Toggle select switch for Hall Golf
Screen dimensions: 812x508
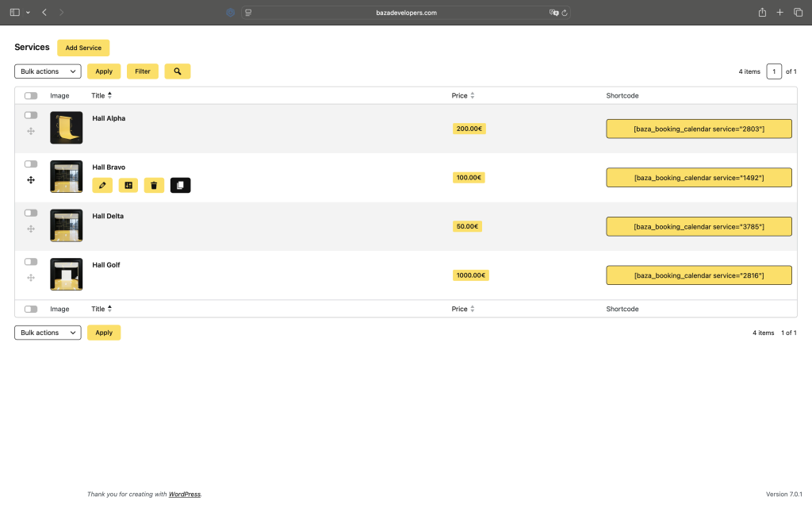point(31,262)
